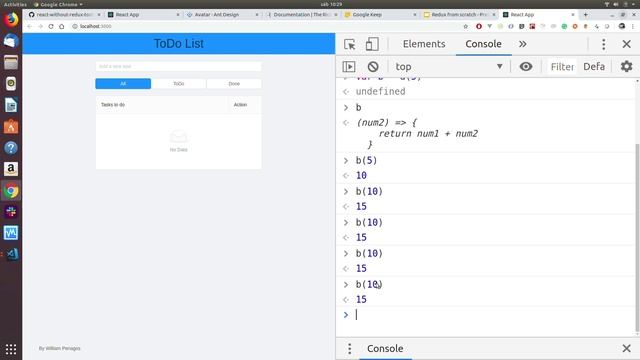Show more DevTools tabs via double chevron
This screenshot has height=360, width=640.
(522, 44)
